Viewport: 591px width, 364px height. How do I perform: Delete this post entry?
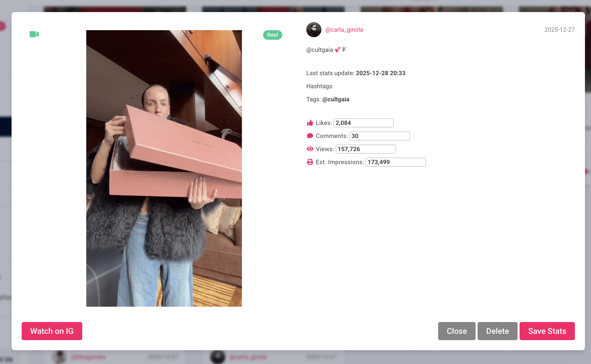(497, 331)
